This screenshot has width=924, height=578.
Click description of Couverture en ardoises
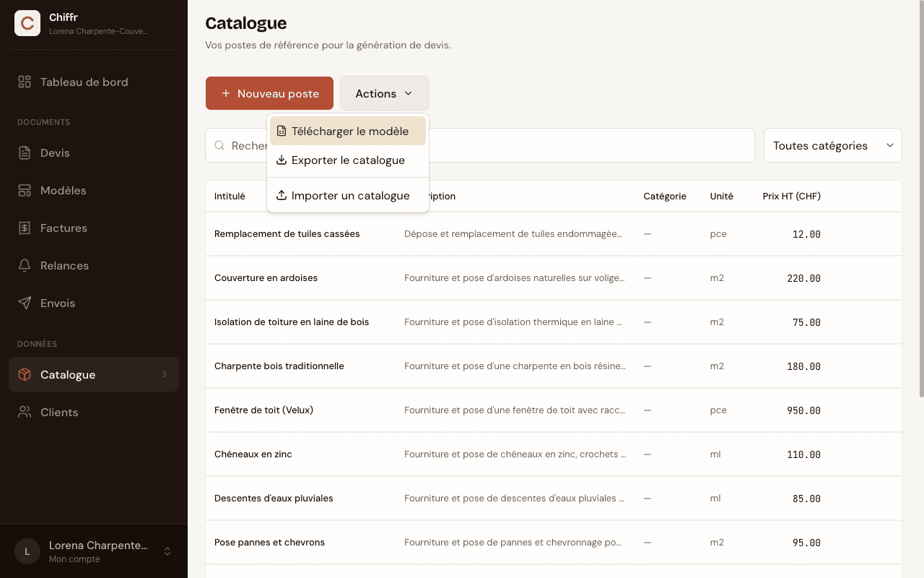coord(515,278)
